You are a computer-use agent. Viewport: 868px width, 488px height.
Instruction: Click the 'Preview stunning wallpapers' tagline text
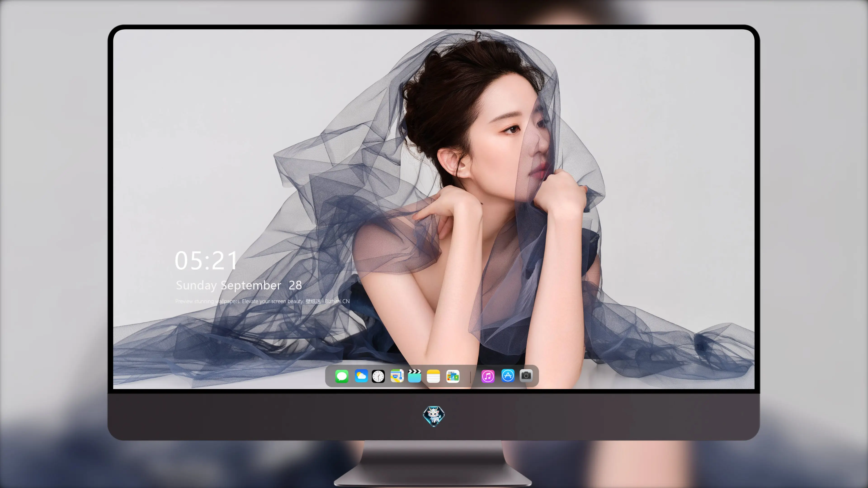tap(262, 301)
